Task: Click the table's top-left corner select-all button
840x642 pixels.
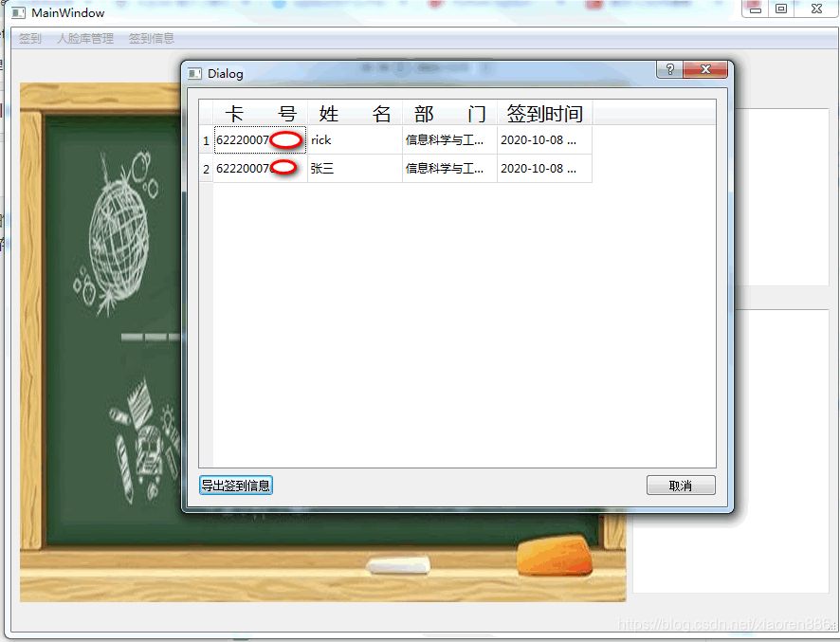Action: point(207,113)
